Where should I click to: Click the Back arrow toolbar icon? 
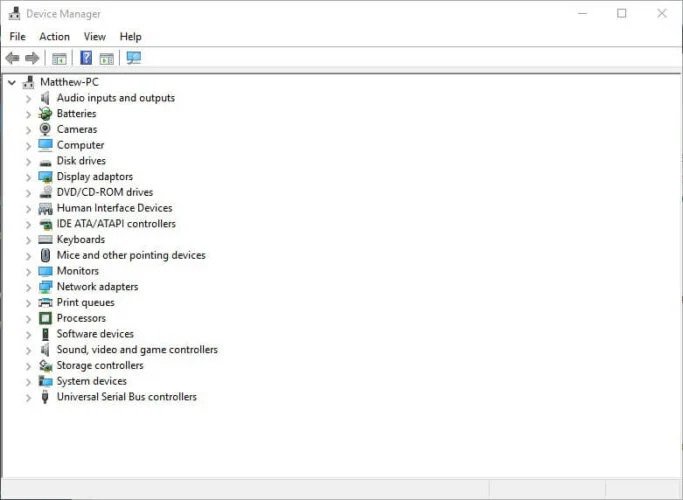tap(12, 58)
